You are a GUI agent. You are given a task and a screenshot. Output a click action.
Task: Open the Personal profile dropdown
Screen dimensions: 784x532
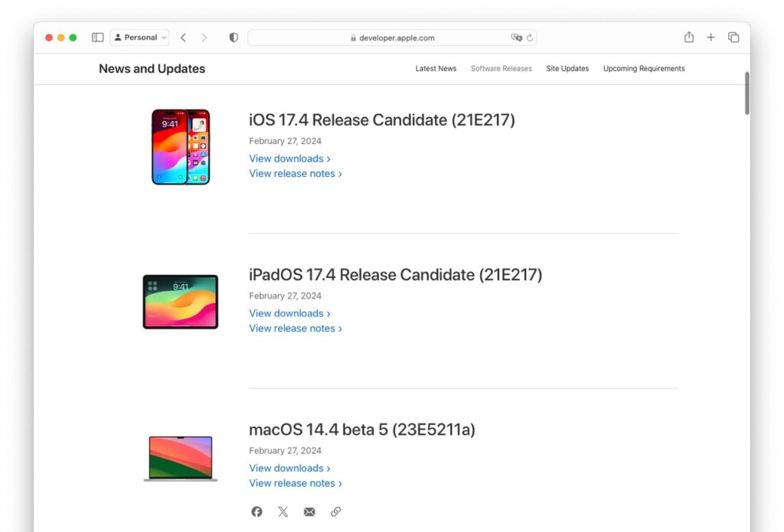139,37
